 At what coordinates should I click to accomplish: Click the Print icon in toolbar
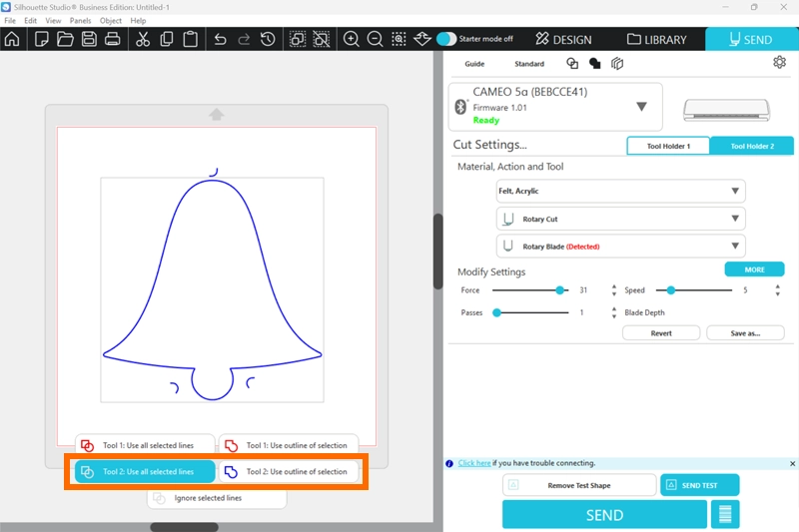pos(113,39)
